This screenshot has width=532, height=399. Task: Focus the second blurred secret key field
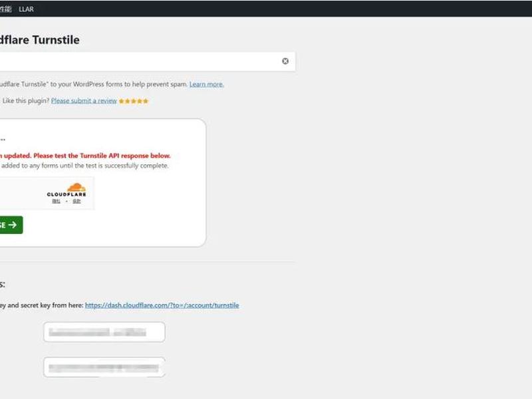tap(104, 368)
